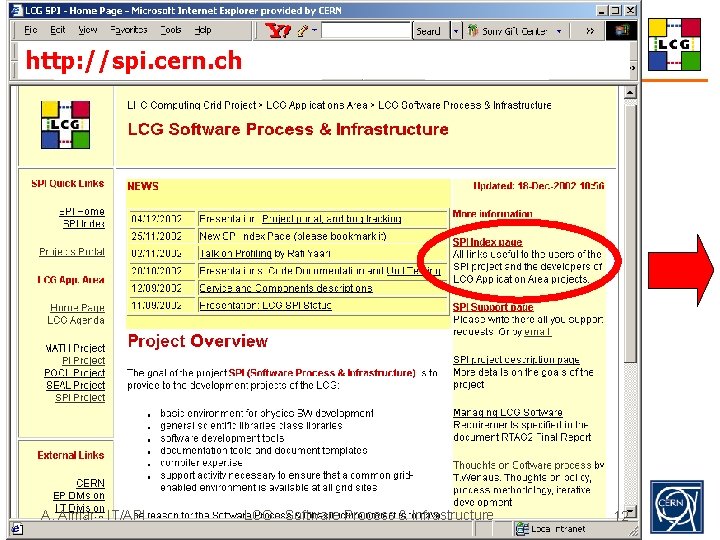Click New SPI Index Page news text
The image size is (720, 540).
pos(293,236)
